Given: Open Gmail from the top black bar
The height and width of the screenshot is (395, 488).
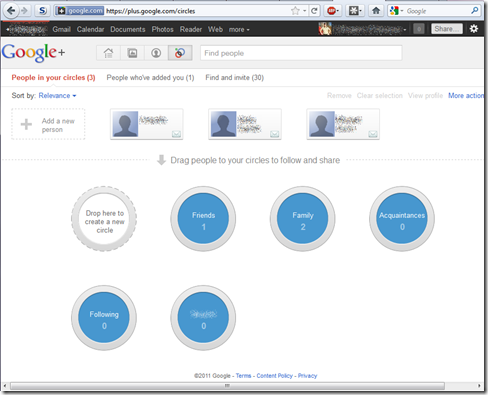Looking at the screenshot, I should [x=61, y=29].
